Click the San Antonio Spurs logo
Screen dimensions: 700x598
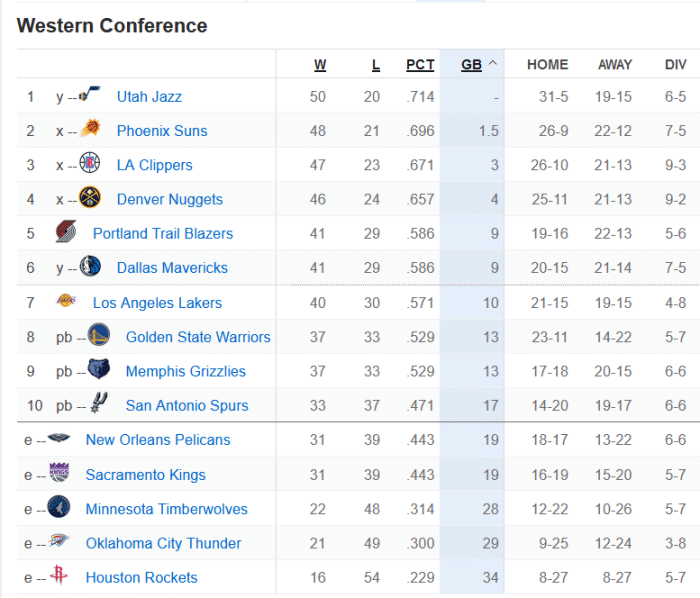[x=98, y=404]
